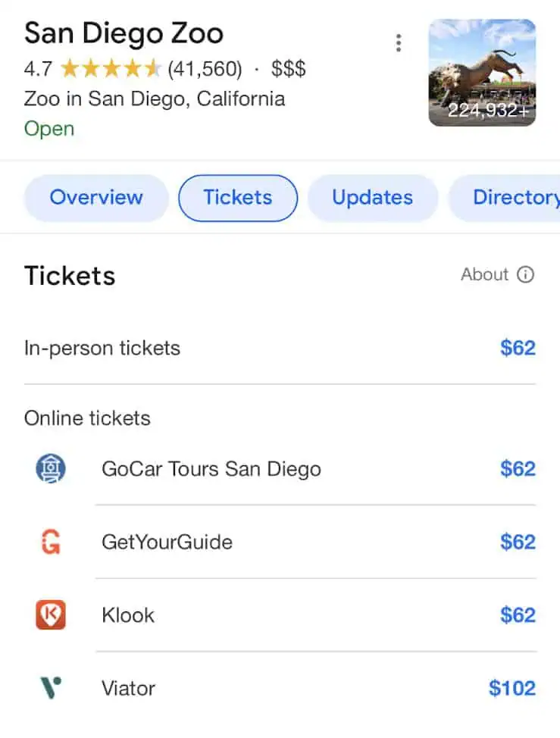Open GoCar Tours San Diego ticket listing
Viewport: 560px width, 738px height.
[211, 469]
